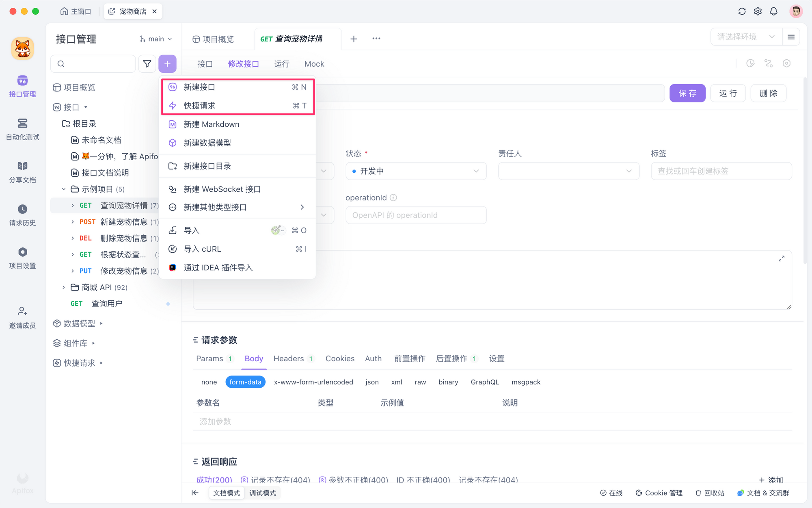Collapse the sidebar with the bottom arrow icon
Image resolution: width=812 pixels, height=508 pixels.
tap(195, 493)
